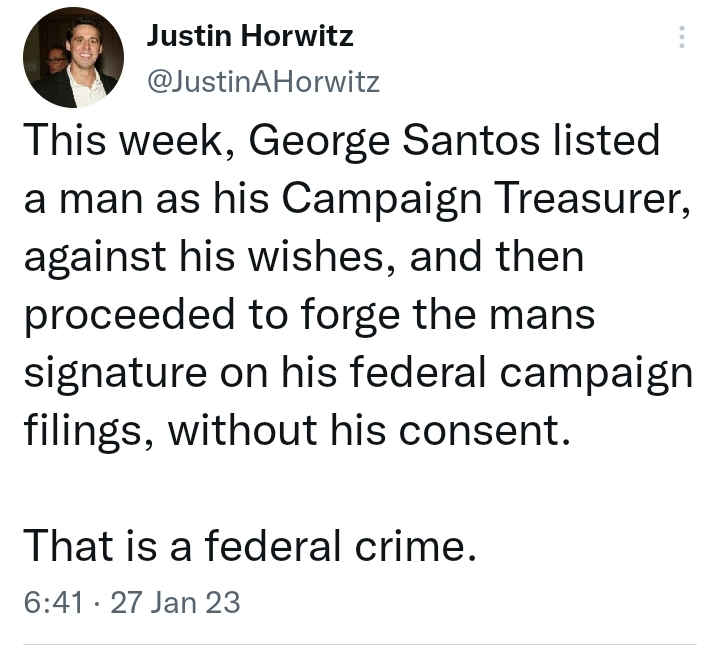Click the words "federal campaign" in the tweet
The image size is (720, 654).
point(536,372)
